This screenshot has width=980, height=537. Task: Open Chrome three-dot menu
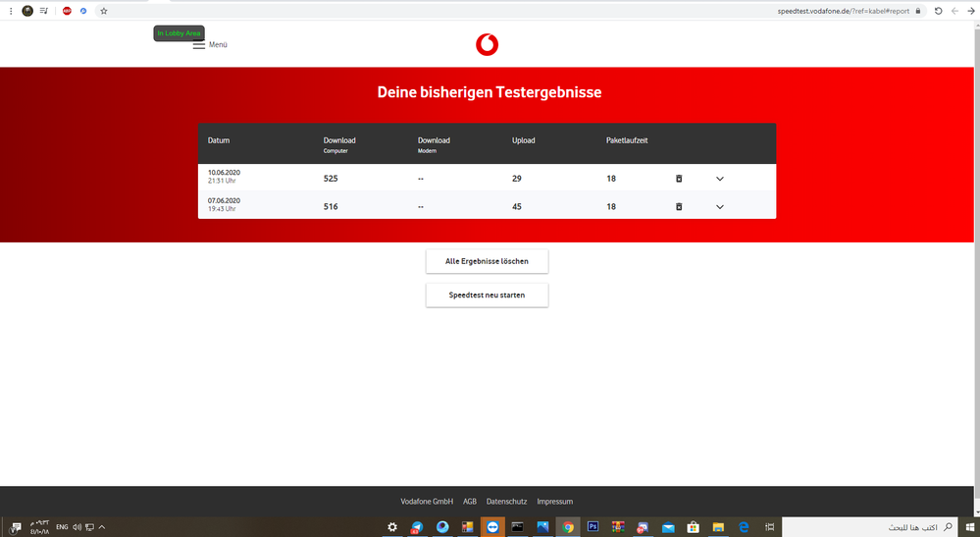[11, 11]
